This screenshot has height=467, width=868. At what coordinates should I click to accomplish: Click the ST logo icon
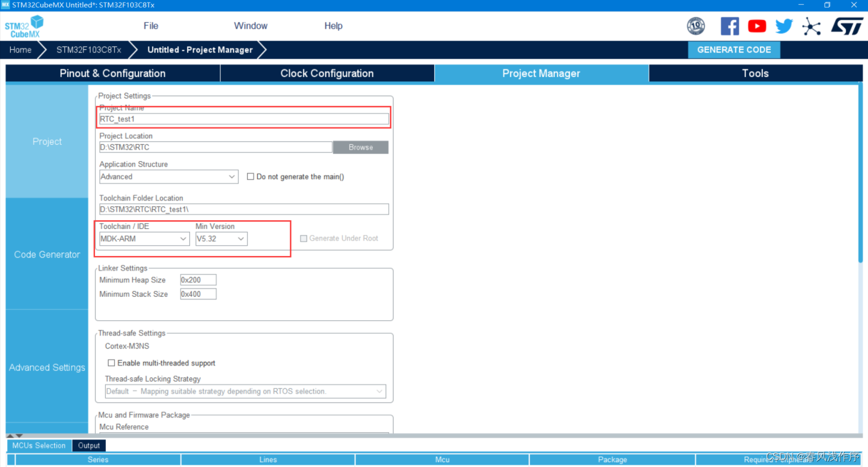[847, 26]
